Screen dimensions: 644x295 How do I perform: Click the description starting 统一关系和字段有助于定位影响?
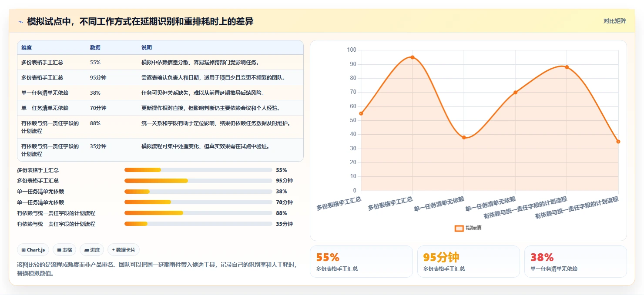click(216, 123)
